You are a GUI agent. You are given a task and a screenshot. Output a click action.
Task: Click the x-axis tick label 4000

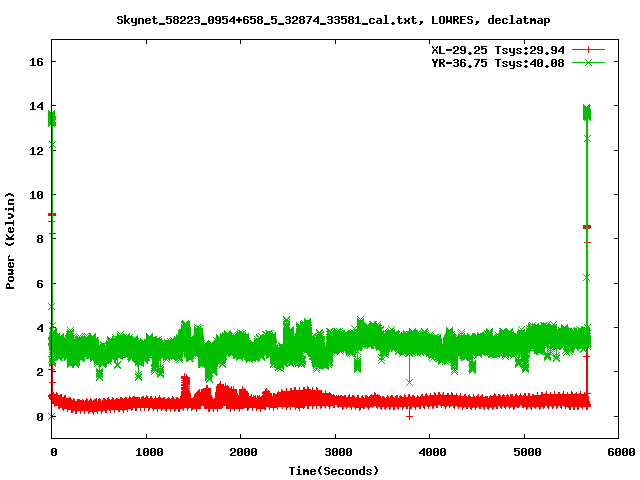(432, 452)
